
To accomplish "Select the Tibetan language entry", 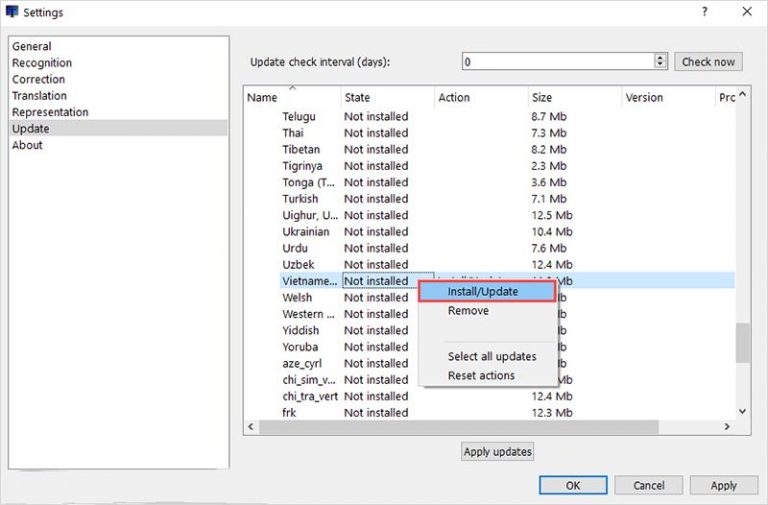I will pos(301,149).
